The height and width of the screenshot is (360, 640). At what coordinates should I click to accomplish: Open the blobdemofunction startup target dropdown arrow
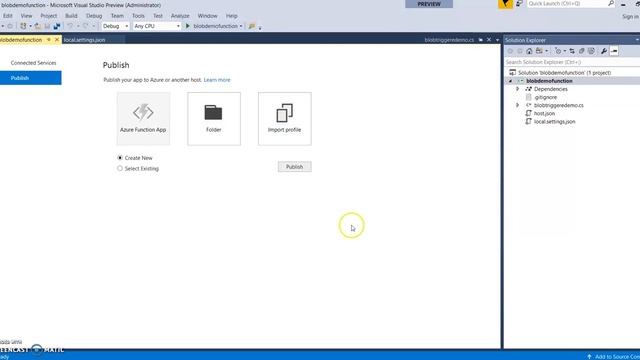(x=241, y=26)
